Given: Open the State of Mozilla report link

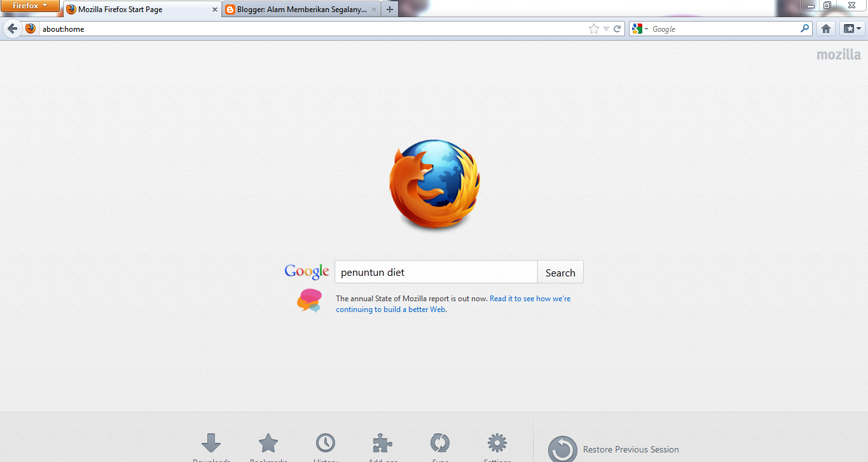Looking at the screenshot, I should (x=453, y=304).
